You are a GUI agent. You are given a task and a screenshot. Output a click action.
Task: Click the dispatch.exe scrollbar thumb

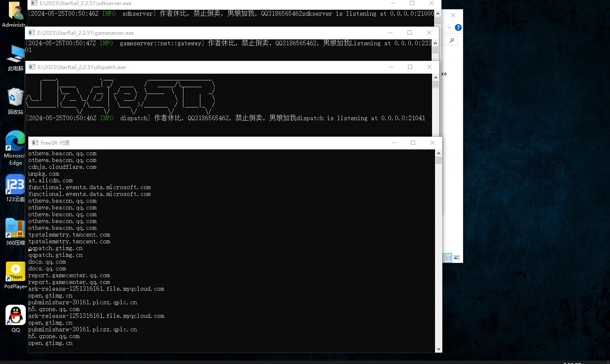pos(435,84)
